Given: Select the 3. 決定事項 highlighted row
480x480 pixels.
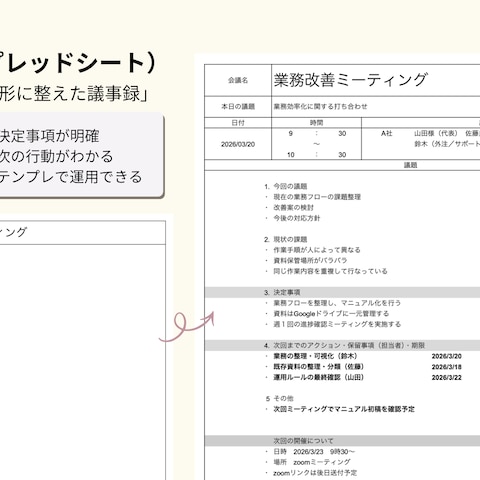Looking at the screenshot, I should (x=342, y=292).
